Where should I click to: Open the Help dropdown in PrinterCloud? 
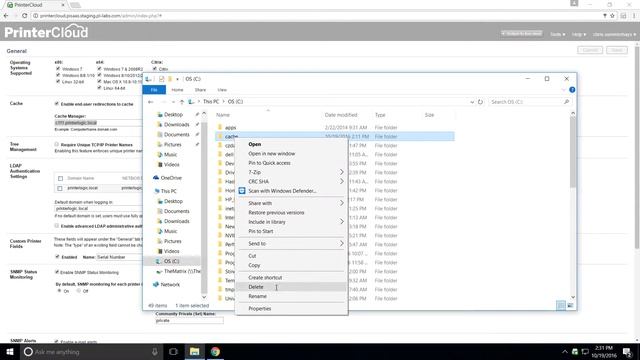(579, 34)
